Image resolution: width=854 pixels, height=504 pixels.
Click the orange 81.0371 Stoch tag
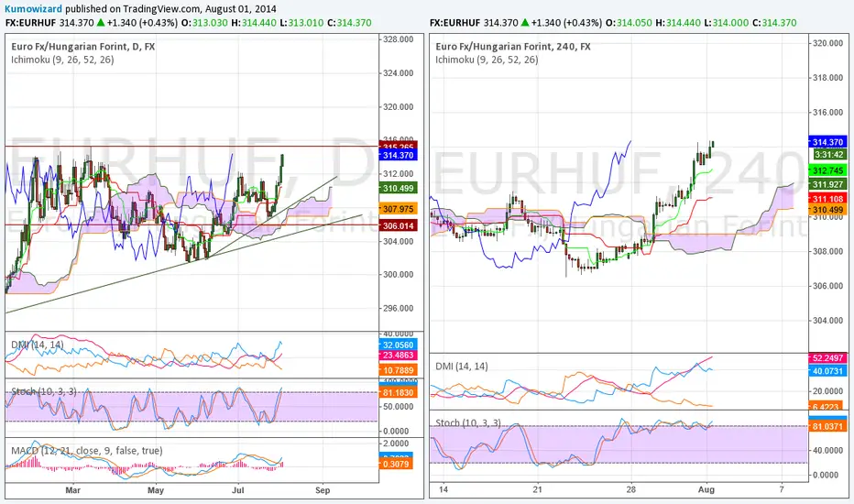pos(827,427)
